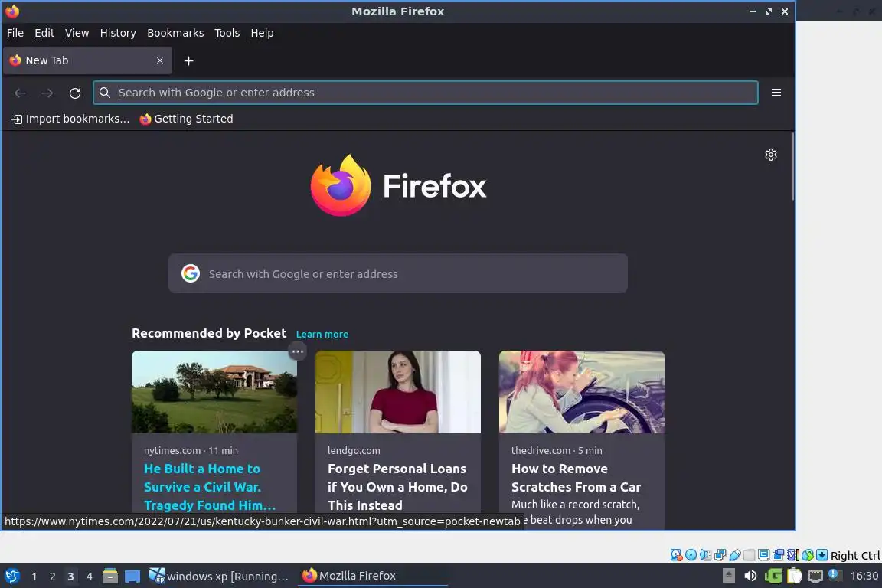882x588 pixels.
Task: Click the VirtualBox hard disk activity icon
Action: click(x=676, y=555)
